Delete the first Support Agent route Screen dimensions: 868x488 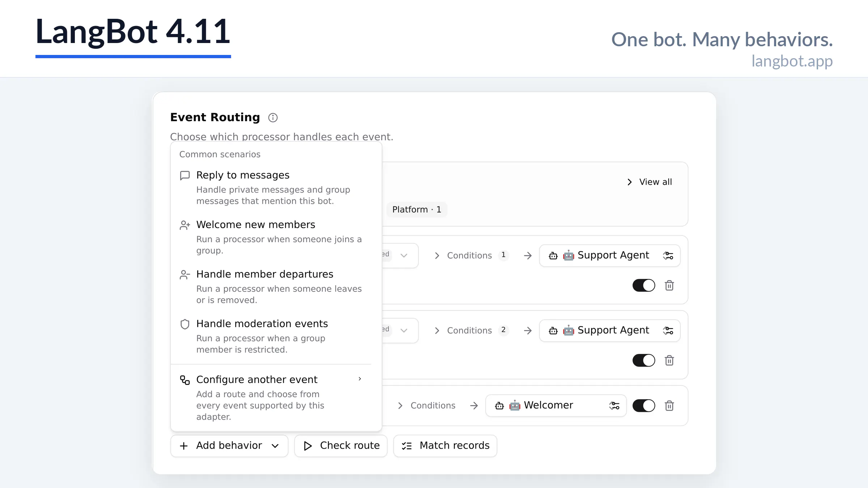tap(669, 286)
